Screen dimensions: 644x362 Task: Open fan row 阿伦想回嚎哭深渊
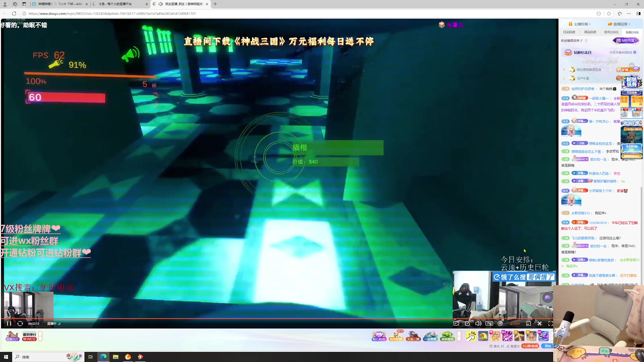tap(600, 70)
